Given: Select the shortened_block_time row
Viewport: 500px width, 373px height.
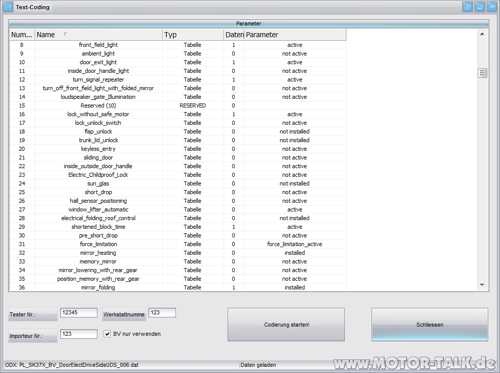Looking at the screenshot, I should tap(178, 227).
